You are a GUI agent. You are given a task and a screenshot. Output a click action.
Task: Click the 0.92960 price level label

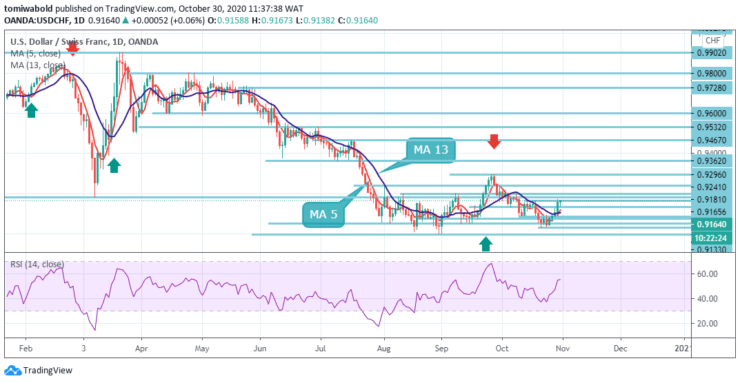point(711,175)
